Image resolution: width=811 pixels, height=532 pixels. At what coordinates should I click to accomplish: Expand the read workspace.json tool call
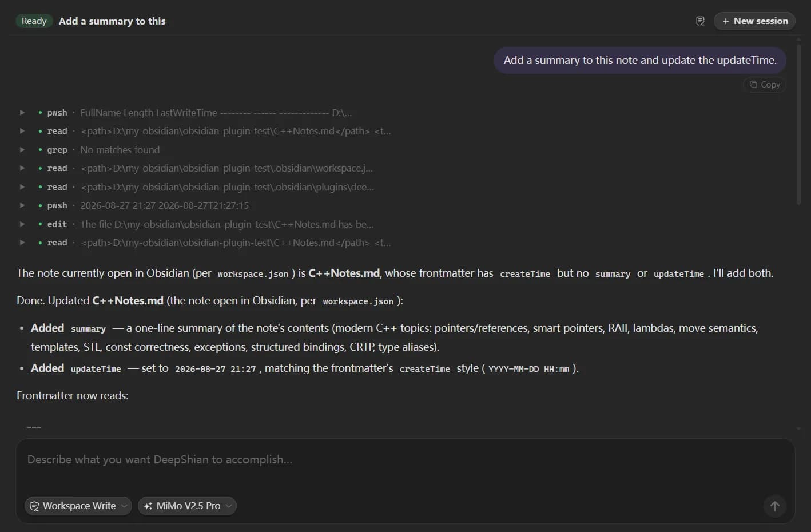point(22,168)
